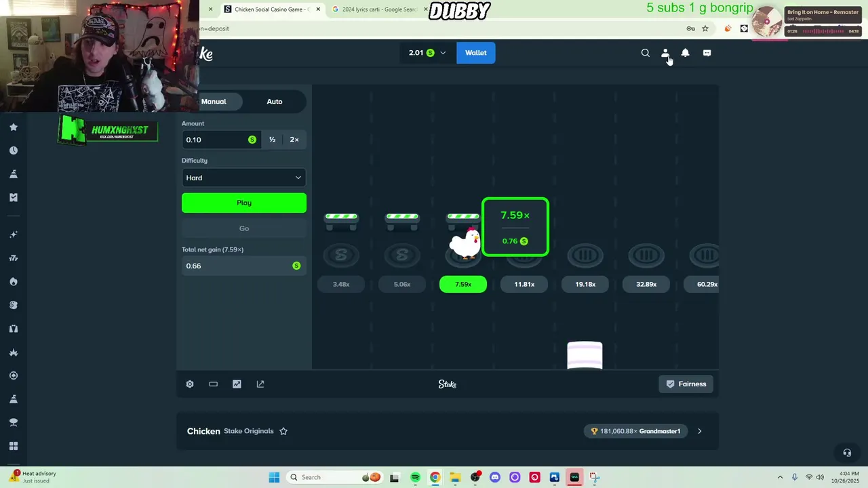Image resolution: width=868 pixels, height=488 pixels.
Task: Click the Heat advisory weather widget
Action: pyautogui.click(x=33, y=477)
